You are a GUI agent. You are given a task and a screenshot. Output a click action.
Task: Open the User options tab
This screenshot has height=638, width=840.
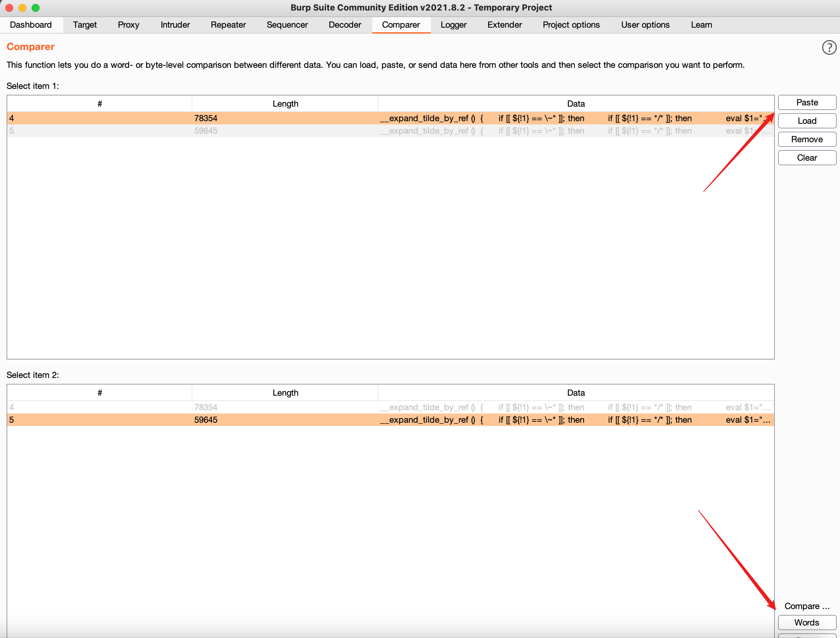coord(645,25)
